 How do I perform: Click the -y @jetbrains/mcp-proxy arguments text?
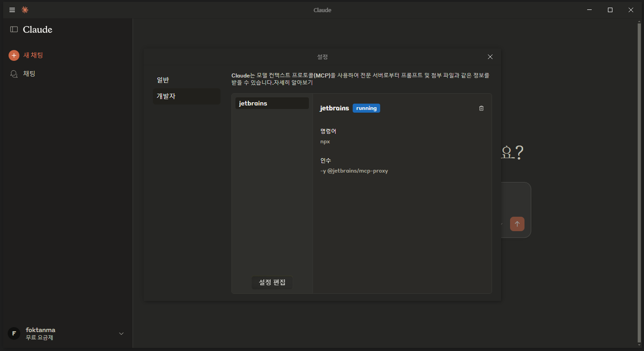click(354, 171)
